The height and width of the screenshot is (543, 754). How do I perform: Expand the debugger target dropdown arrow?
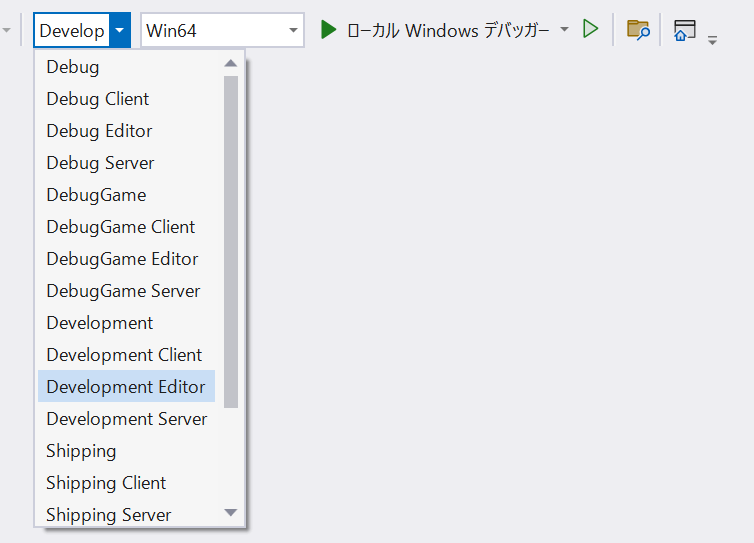(565, 30)
